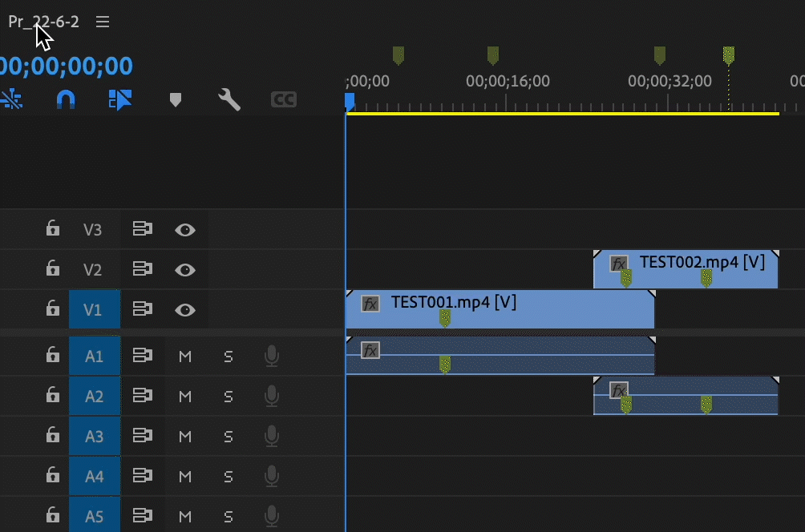Target the V3 track label
Screen dimensions: 805x532
coord(93,229)
